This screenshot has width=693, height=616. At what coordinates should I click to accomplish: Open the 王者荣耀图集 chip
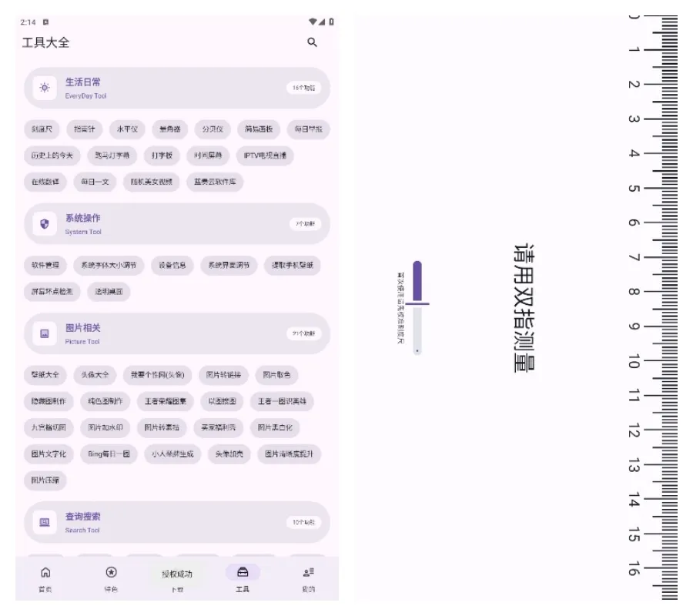point(166,401)
